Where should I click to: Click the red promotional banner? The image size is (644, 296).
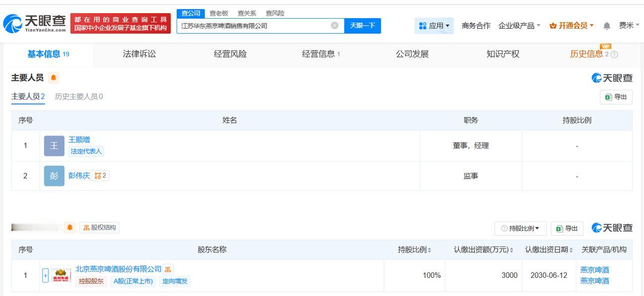pyautogui.click(x=120, y=24)
